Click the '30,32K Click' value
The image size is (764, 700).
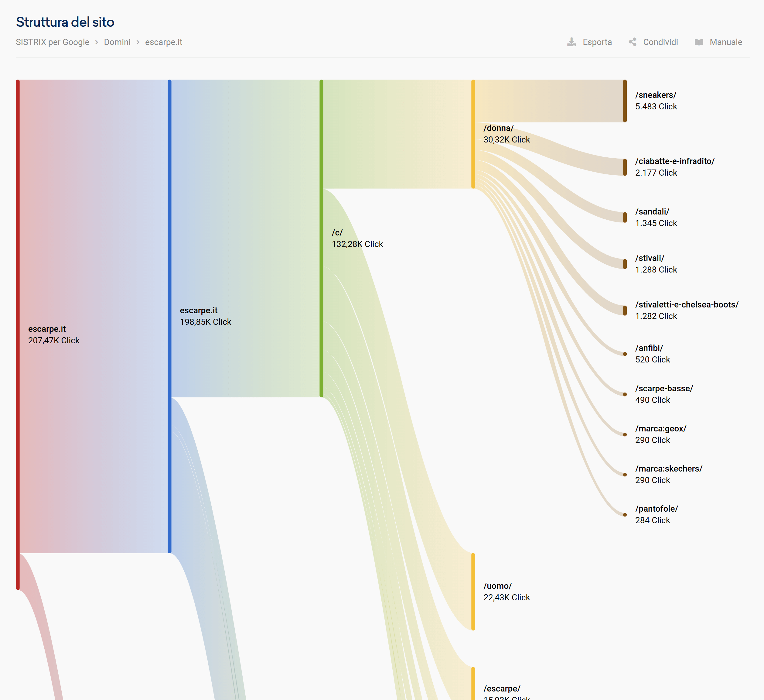click(x=507, y=139)
